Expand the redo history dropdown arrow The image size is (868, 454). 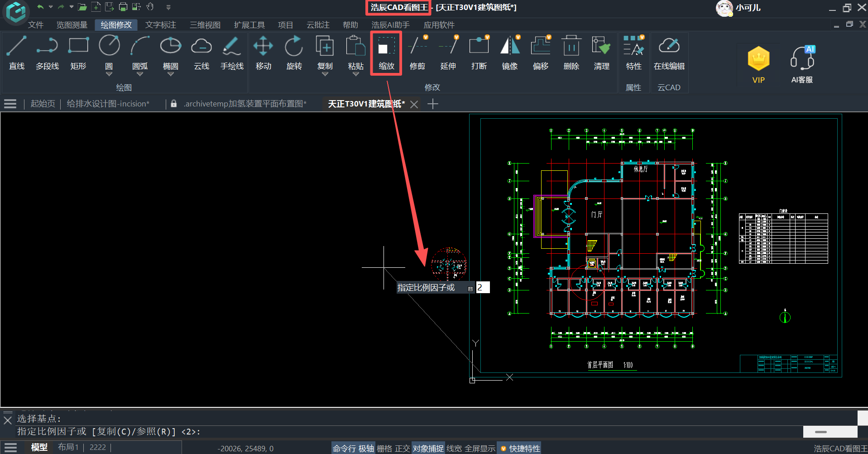coord(71,7)
